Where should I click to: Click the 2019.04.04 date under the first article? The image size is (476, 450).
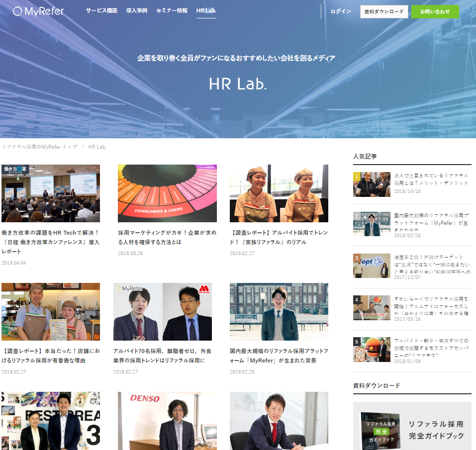tap(13, 263)
